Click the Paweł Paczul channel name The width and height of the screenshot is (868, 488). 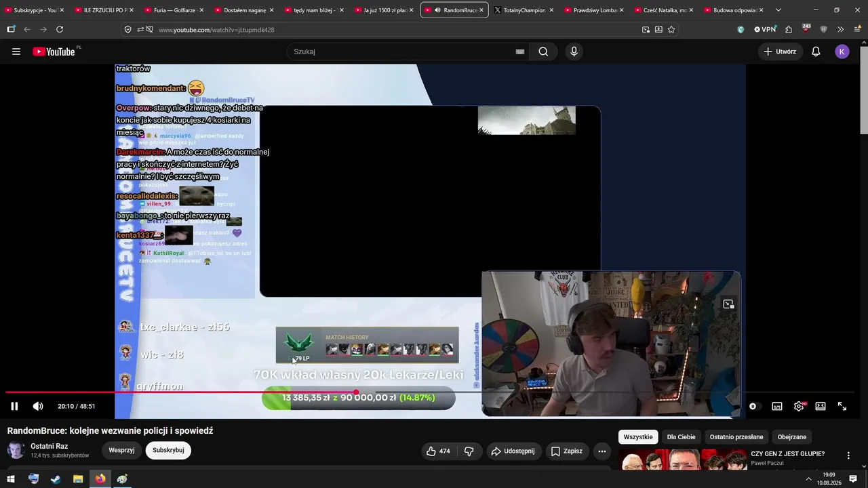point(769,463)
